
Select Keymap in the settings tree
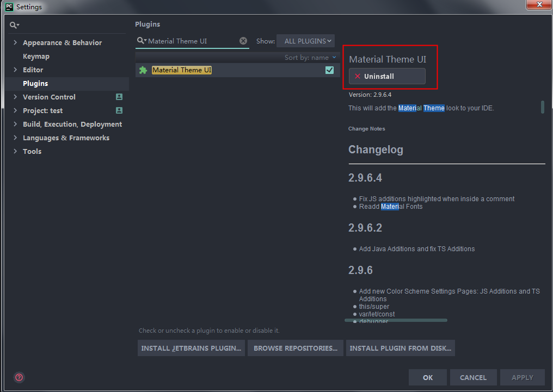(x=36, y=57)
